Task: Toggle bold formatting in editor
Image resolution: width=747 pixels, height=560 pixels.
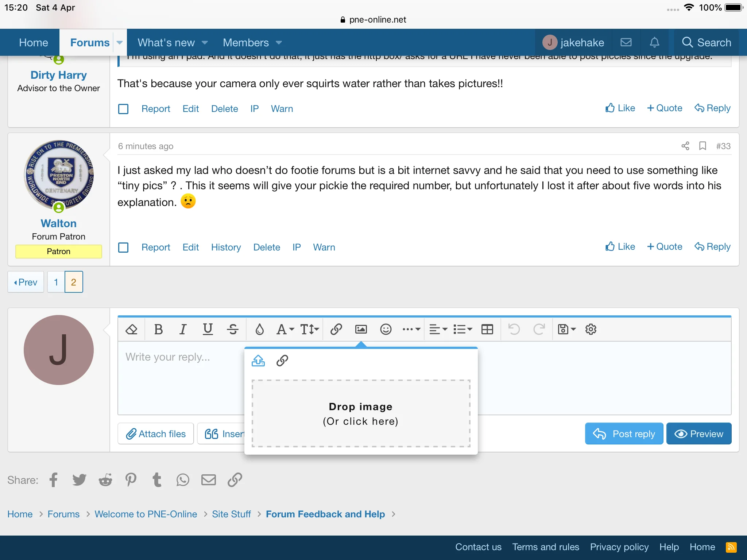Action: pyautogui.click(x=158, y=329)
